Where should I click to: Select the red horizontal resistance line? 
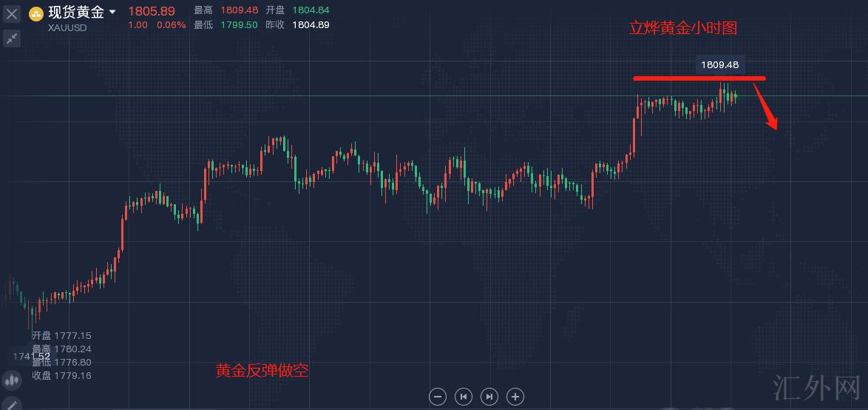point(699,78)
